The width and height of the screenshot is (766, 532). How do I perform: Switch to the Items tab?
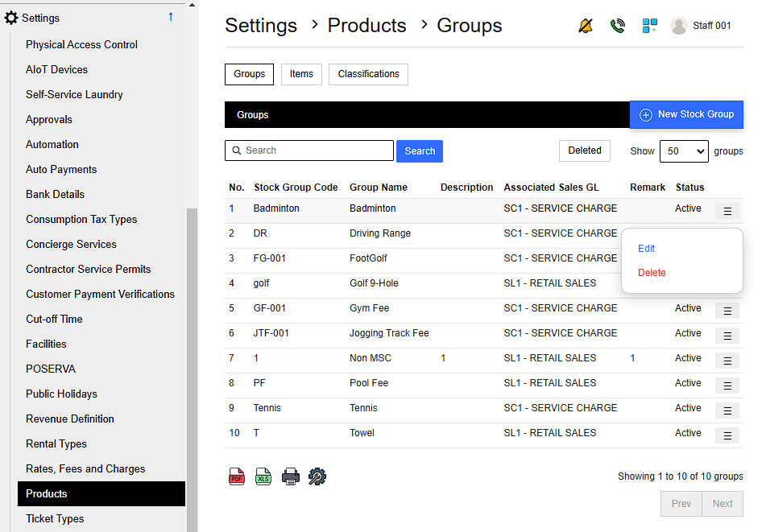[x=301, y=74]
